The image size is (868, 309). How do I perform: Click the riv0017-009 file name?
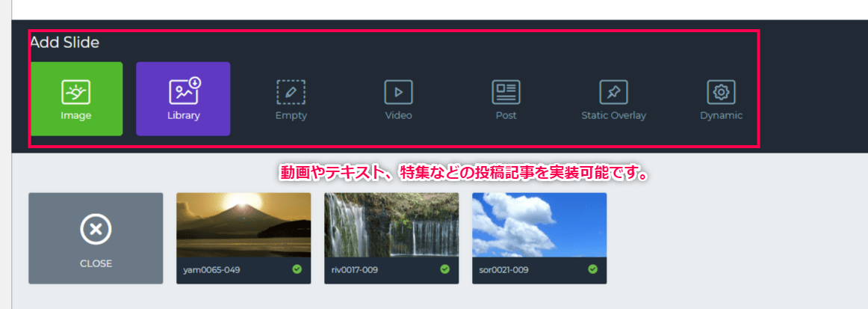pos(356,270)
